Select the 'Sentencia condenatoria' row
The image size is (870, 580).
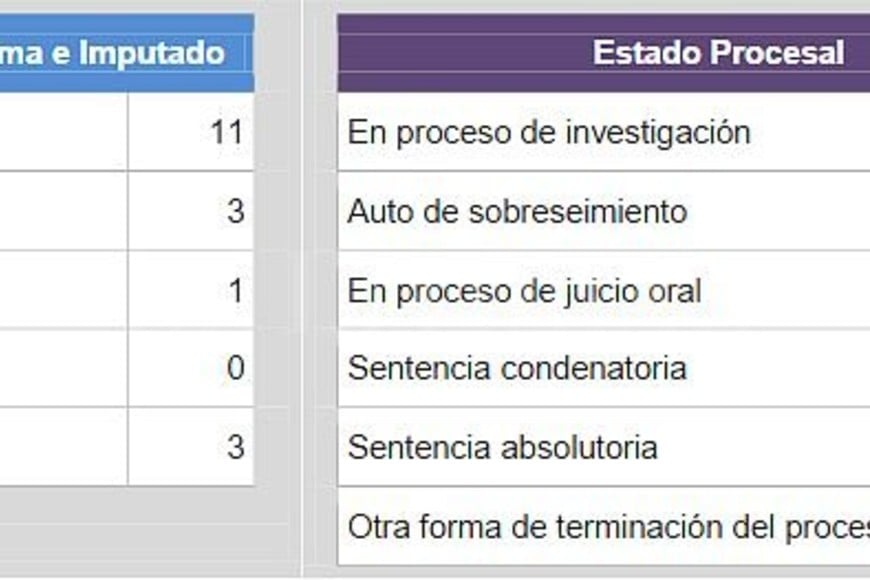[x=517, y=368]
